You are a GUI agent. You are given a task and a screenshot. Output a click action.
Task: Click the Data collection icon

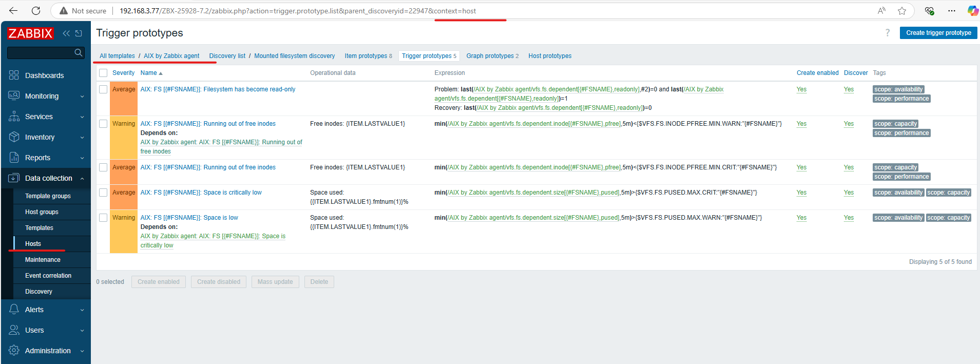tap(14, 178)
